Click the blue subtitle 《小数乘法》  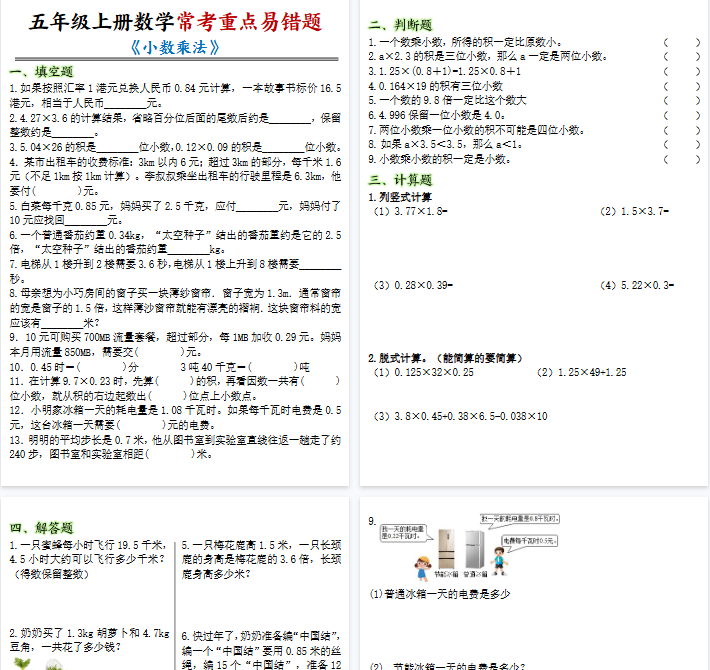(175, 47)
